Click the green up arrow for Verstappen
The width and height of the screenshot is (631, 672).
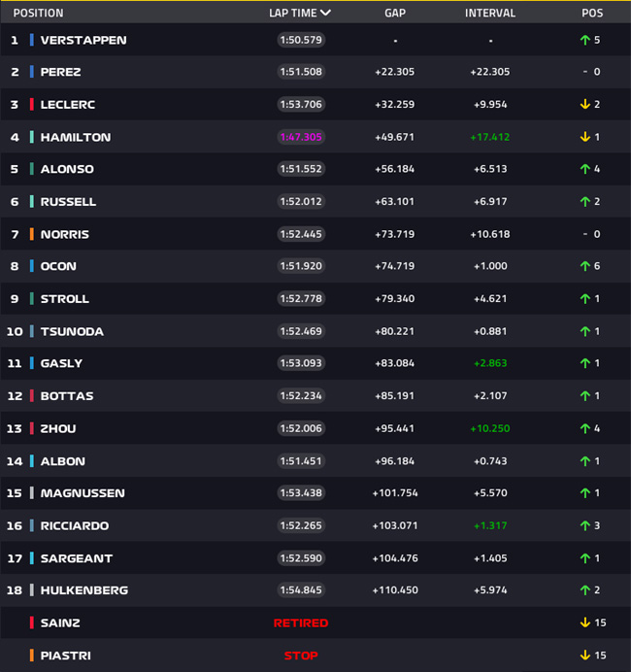[x=584, y=40]
